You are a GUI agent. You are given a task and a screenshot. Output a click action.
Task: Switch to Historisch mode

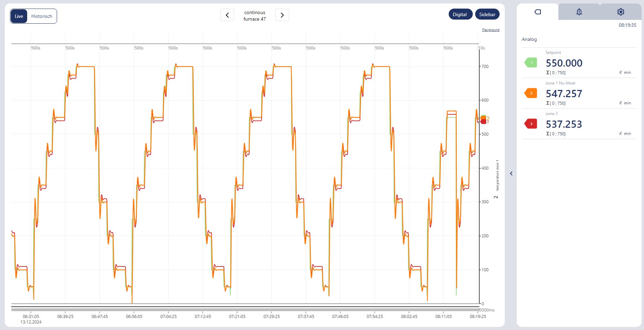42,16
